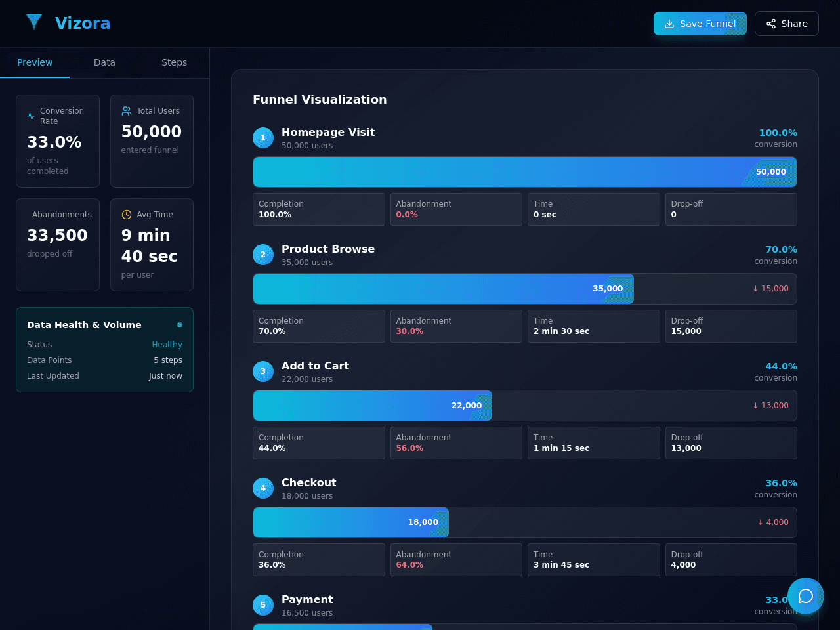Click the 44.0% conversion label
Image resolution: width=840 pixels, height=630 pixels.
tap(781, 366)
